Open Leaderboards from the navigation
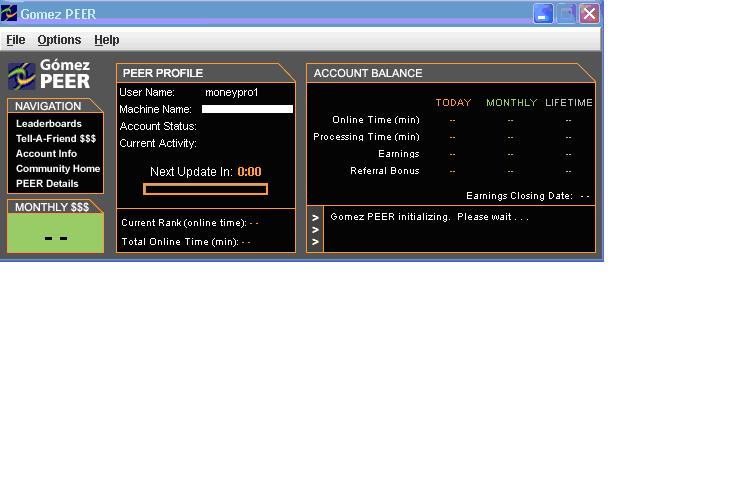The height and width of the screenshot is (497, 746). point(49,124)
